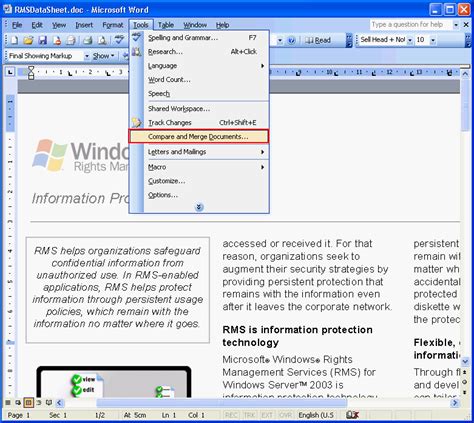The image size is (474, 423).
Task: Toggle the TRK indicator in the status bar
Action: [x=249, y=415]
